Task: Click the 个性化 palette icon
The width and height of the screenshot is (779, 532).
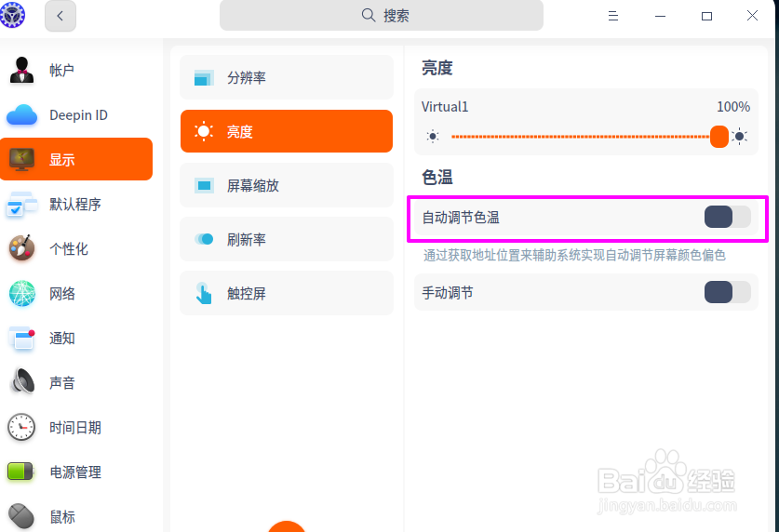Action: click(21, 248)
